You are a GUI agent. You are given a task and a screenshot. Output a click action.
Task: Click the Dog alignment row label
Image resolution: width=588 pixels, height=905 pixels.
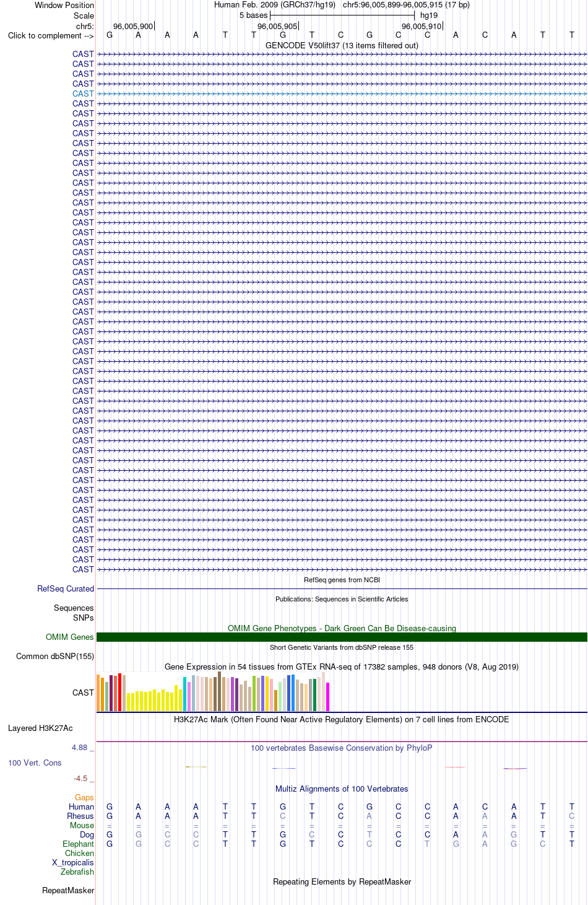[87, 835]
